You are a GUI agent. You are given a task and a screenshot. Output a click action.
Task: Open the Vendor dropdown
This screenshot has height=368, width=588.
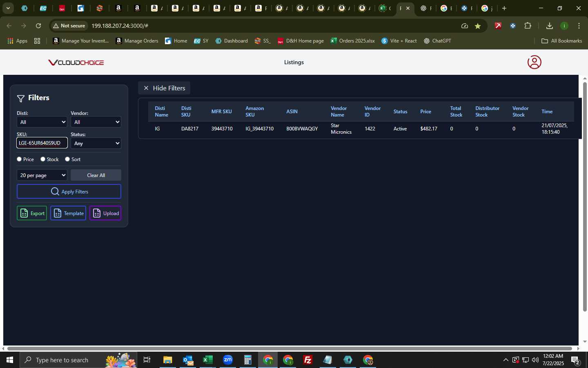click(96, 122)
